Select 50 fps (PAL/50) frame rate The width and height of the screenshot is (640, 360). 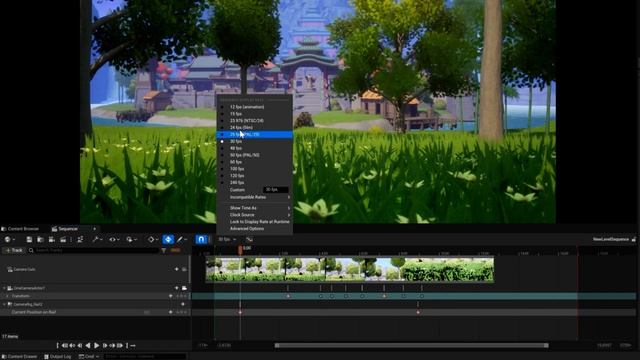pos(254,155)
